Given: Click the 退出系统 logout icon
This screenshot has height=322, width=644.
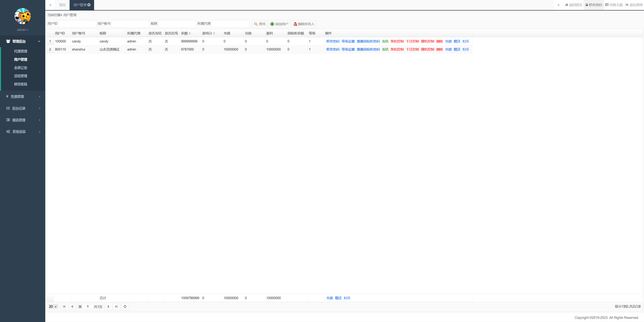Looking at the screenshot, I should (x=634, y=5).
